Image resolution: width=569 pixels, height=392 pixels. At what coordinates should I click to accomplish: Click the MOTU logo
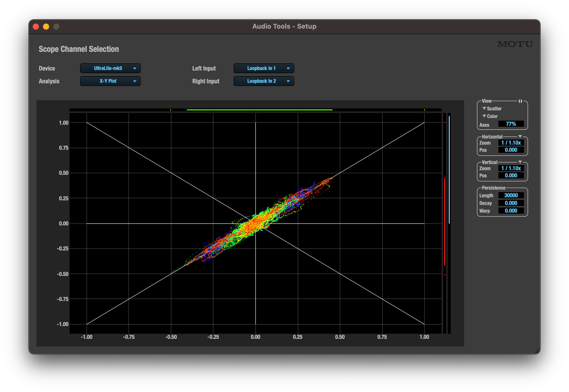coord(514,44)
